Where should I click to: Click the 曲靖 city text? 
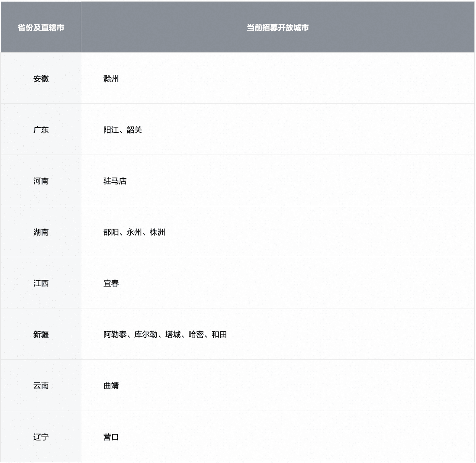pyautogui.click(x=111, y=386)
